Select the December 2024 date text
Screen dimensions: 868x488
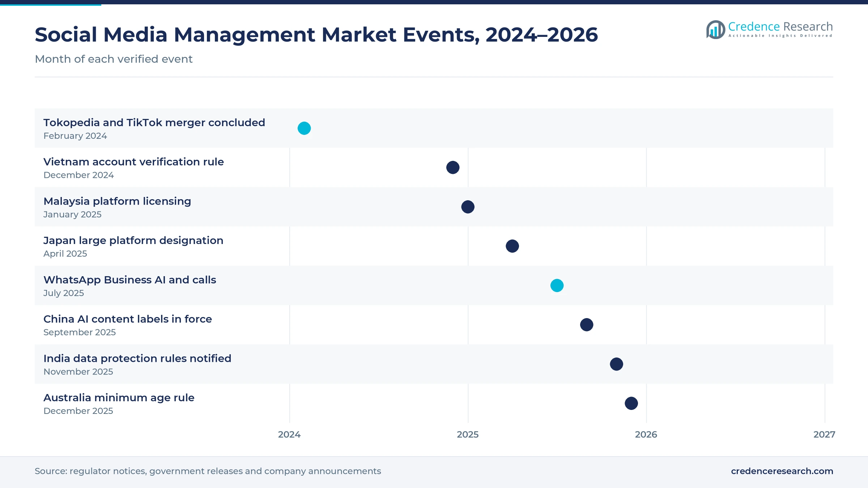(x=78, y=175)
